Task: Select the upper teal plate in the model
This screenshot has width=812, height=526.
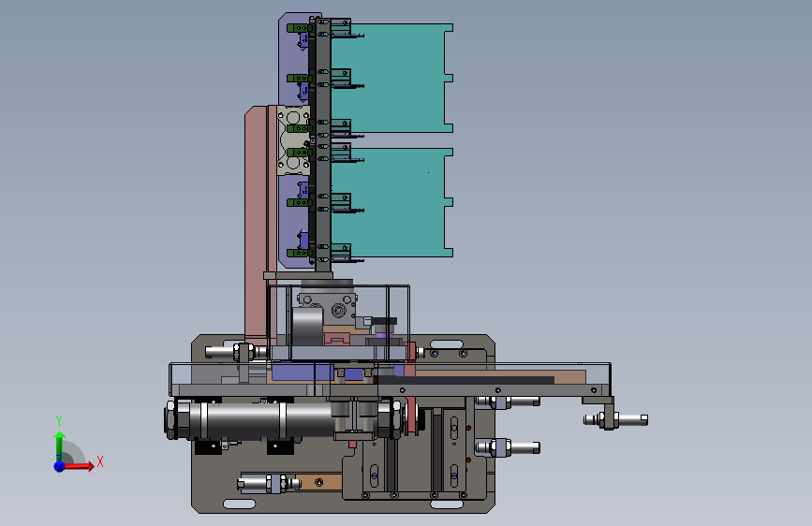Action: [x=391, y=78]
